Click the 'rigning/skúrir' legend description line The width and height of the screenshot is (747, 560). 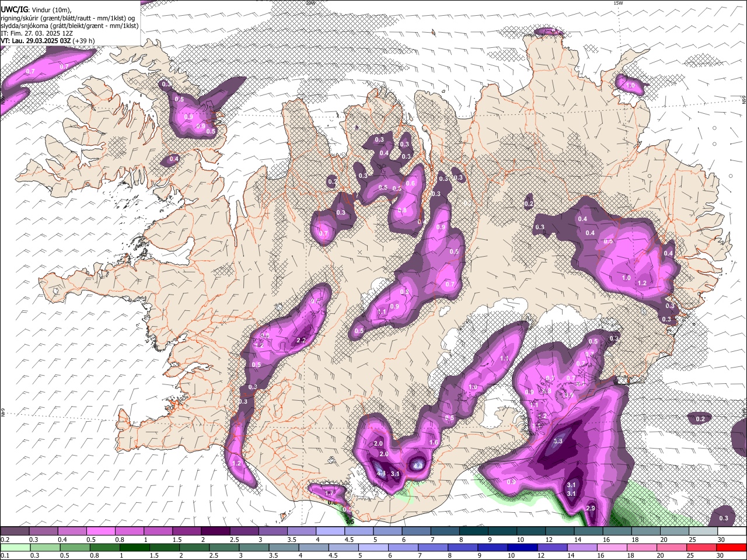pos(68,17)
